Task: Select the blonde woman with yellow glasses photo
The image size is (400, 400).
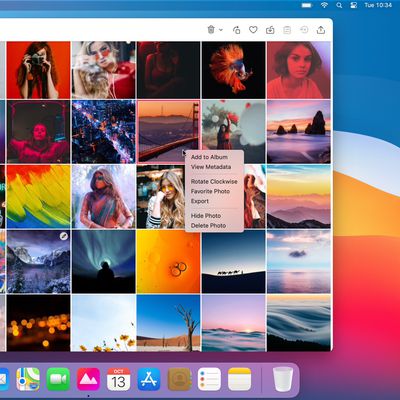Action: 160,197
